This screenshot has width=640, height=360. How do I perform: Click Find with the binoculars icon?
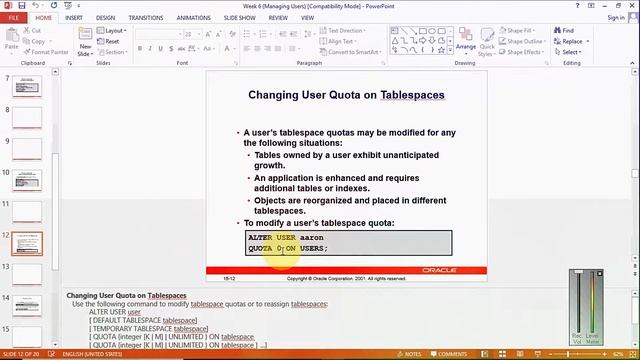pos(564,31)
